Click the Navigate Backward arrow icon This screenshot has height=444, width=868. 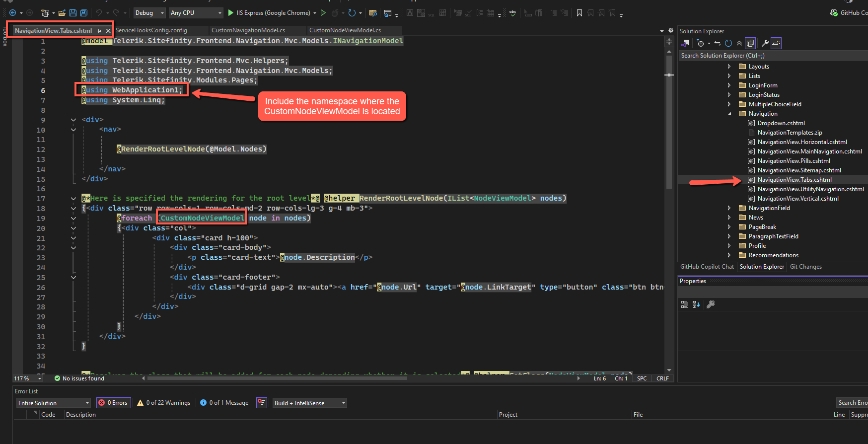(13, 13)
